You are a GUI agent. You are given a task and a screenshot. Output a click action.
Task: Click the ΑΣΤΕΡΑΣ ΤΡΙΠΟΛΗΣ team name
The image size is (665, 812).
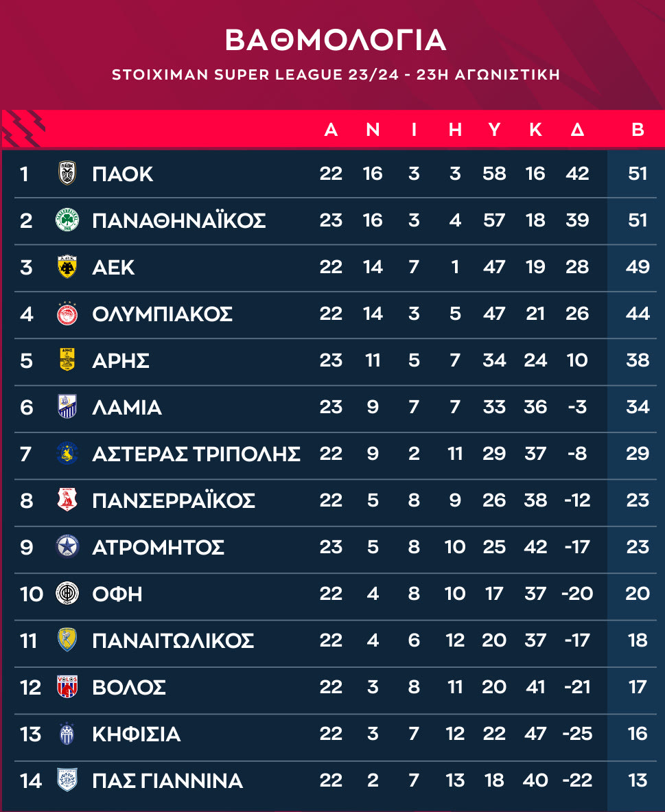point(196,454)
